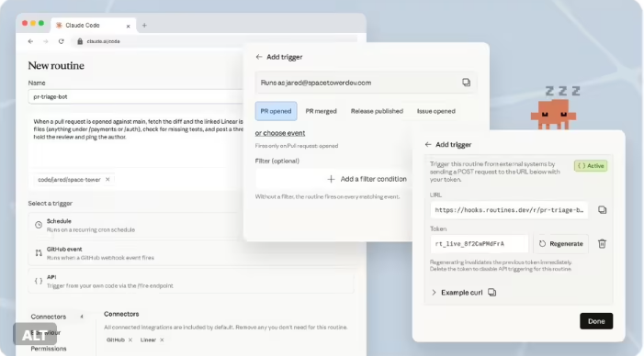
Task: Select the PR merged event
Action: point(322,111)
